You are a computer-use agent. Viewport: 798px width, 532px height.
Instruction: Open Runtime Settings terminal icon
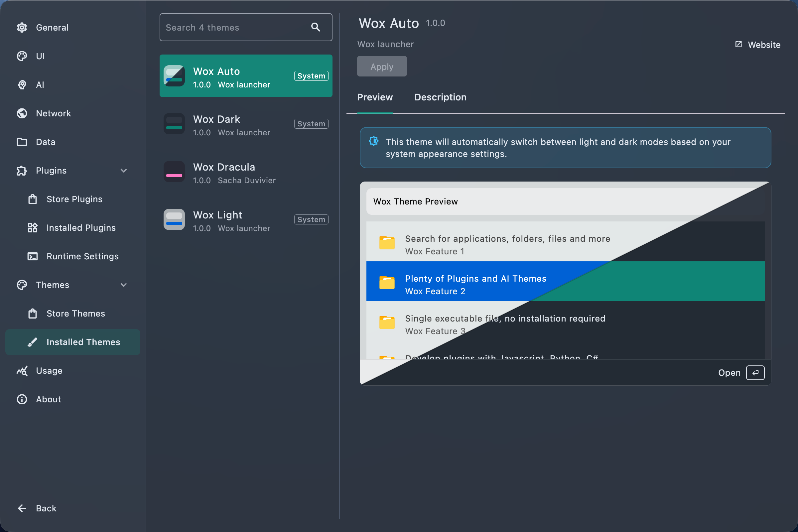click(x=33, y=256)
